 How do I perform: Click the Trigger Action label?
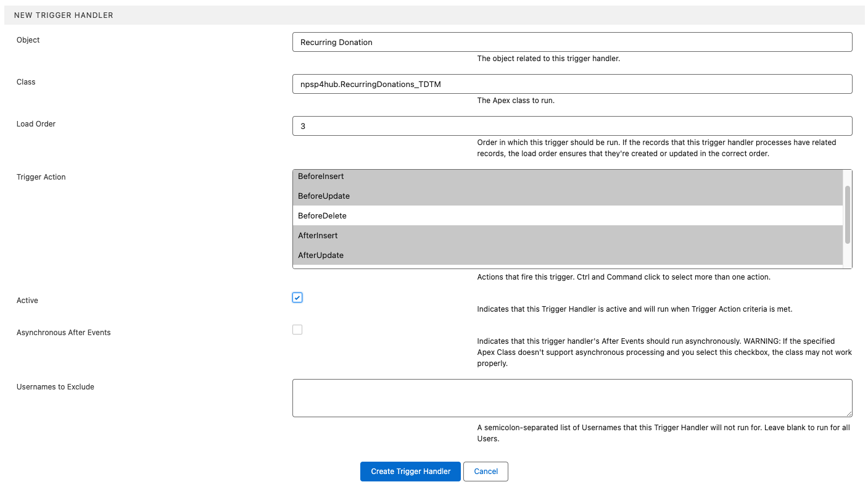(41, 177)
